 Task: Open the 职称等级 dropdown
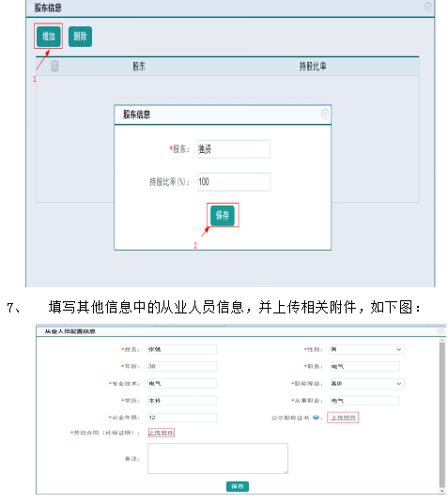(367, 383)
